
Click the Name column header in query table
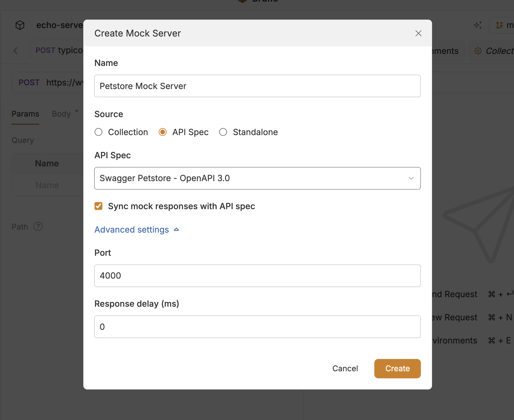pos(47,163)
